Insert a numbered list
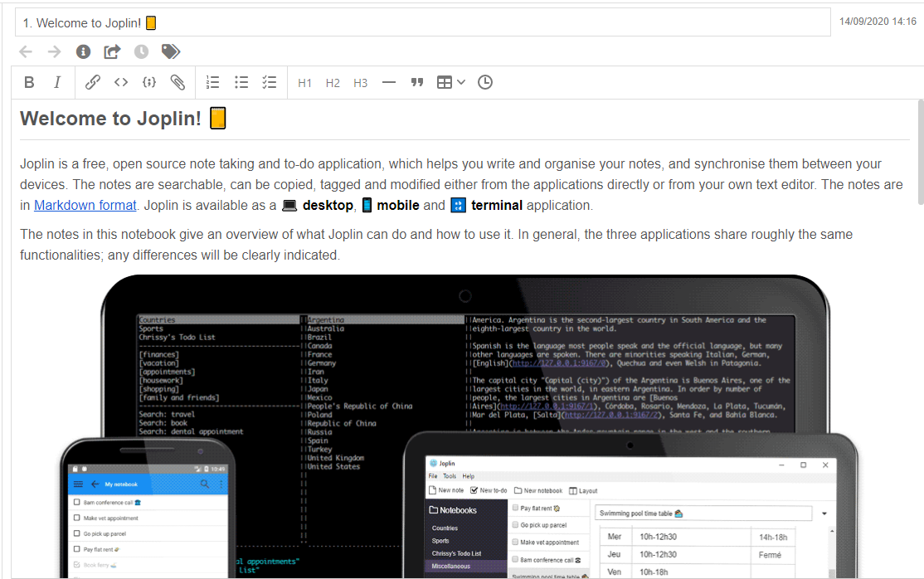Image resolution: width=924 pixels, height=579 pixels. [212, 83]
